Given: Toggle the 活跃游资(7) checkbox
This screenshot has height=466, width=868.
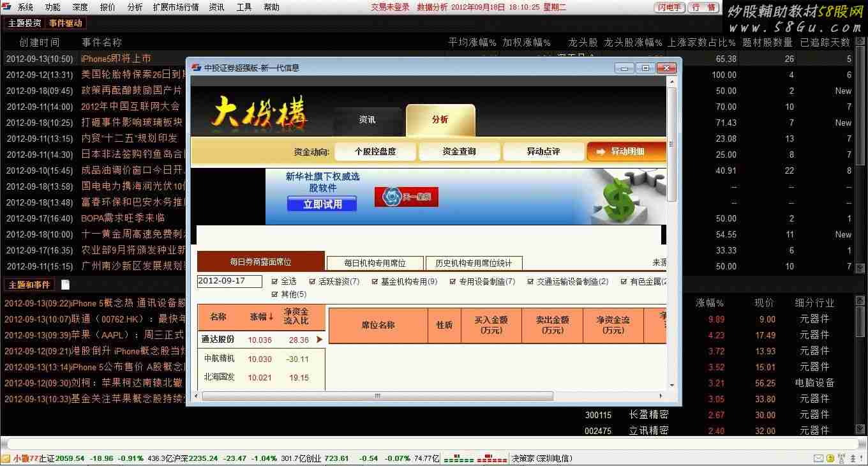Looking at the screenshot, I should tap(312, 282).
